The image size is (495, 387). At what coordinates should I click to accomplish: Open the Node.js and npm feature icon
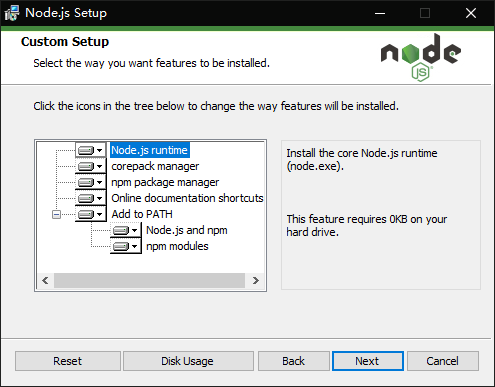pos(126,230)
